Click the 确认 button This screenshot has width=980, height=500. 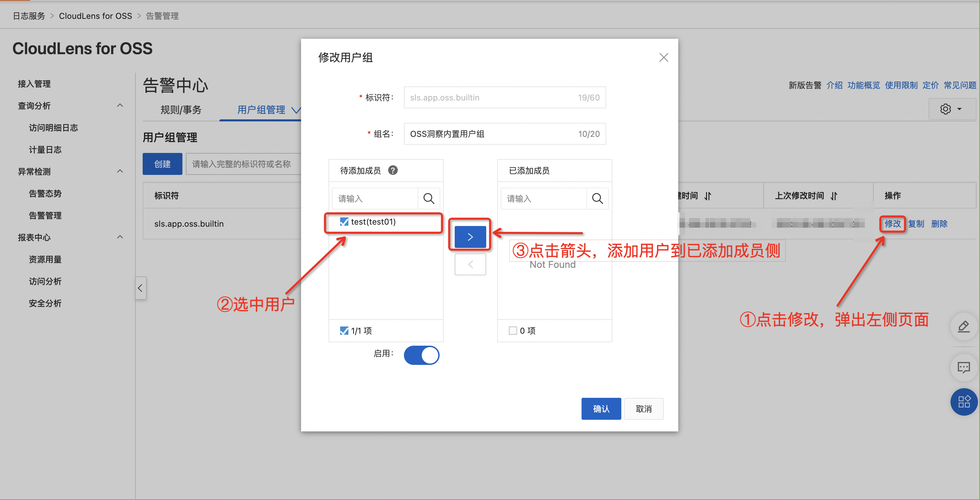[601, 409]
